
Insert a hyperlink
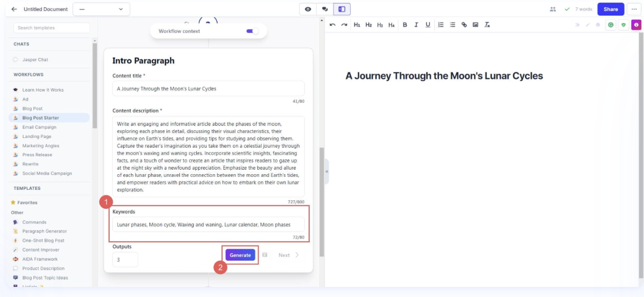click(x=464, y=24)
